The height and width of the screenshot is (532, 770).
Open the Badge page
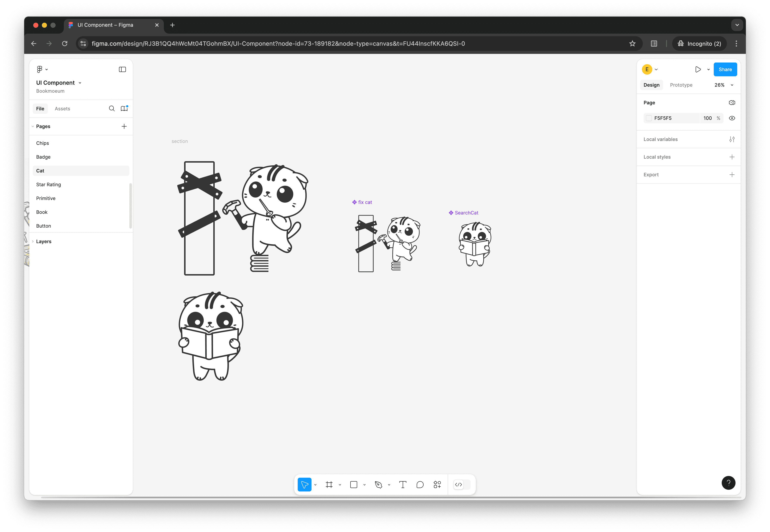click(81, 157)
